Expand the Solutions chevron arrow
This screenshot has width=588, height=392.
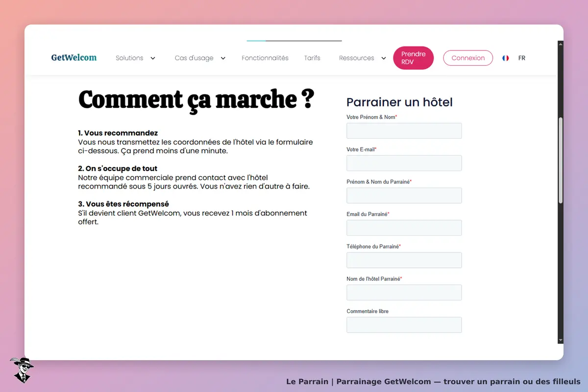click(153, 58)
